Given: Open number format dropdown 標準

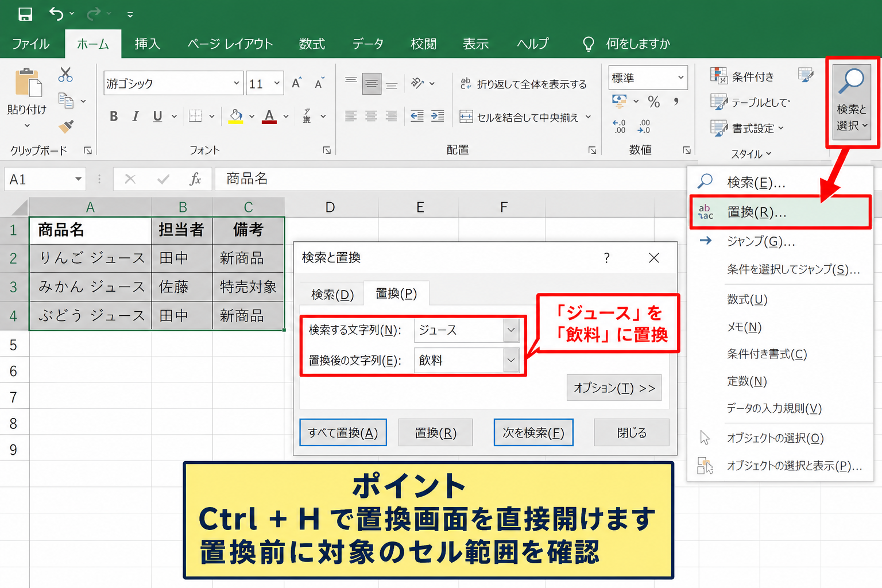Looking at the screenshot, I should coord(681,78).
